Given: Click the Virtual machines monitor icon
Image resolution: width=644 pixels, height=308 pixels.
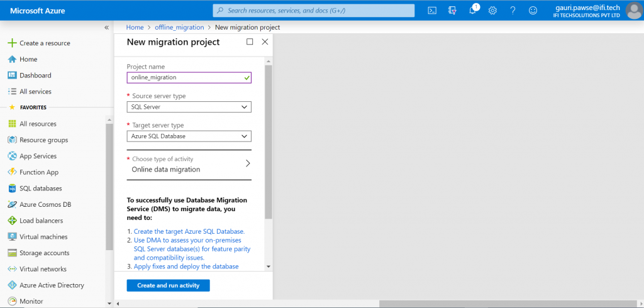Looking at the screenshot, I should pos(12,237).
